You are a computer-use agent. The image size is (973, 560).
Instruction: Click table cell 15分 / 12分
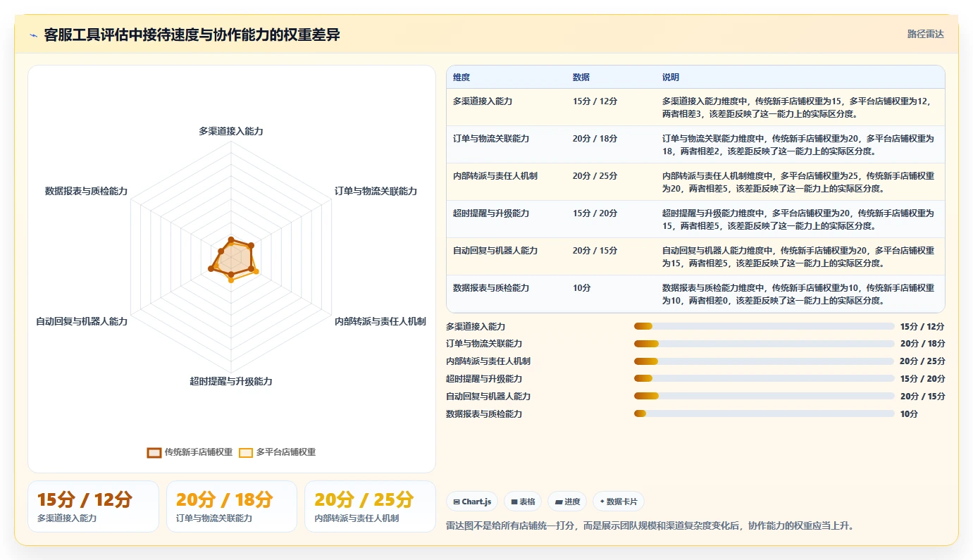pyautogui.click(x=595, y=101)
